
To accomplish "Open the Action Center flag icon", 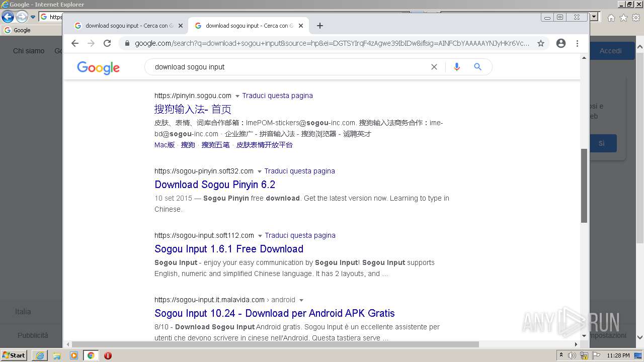I will [x=596, y=355].
